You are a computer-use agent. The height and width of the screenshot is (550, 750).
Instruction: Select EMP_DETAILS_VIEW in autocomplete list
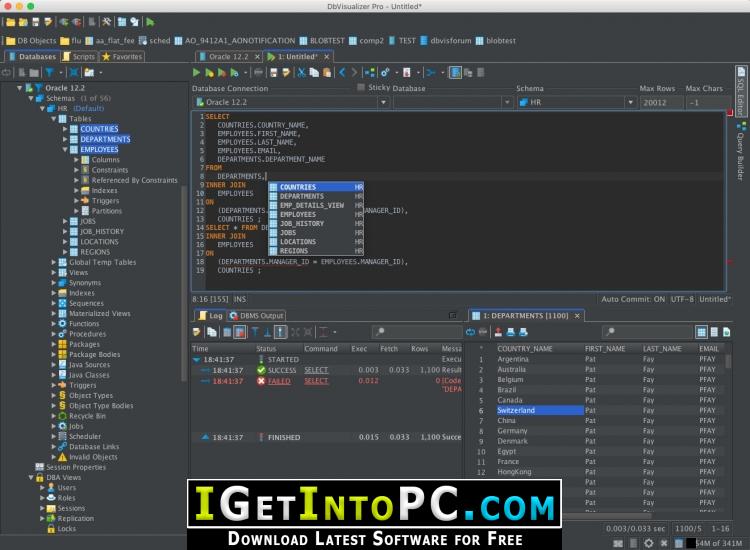[311, 206]
